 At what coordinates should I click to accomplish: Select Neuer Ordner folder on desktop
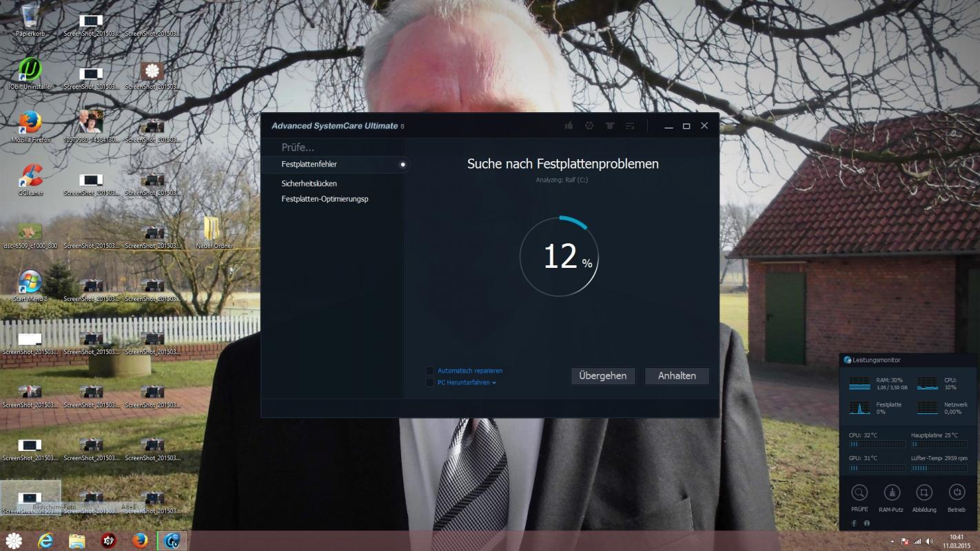pos(214,233)
